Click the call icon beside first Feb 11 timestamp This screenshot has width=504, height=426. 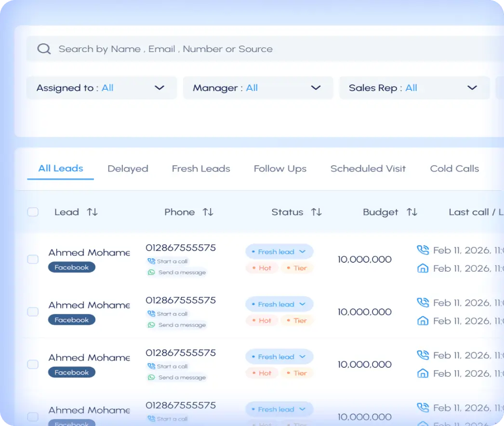[x=423, y=250]
